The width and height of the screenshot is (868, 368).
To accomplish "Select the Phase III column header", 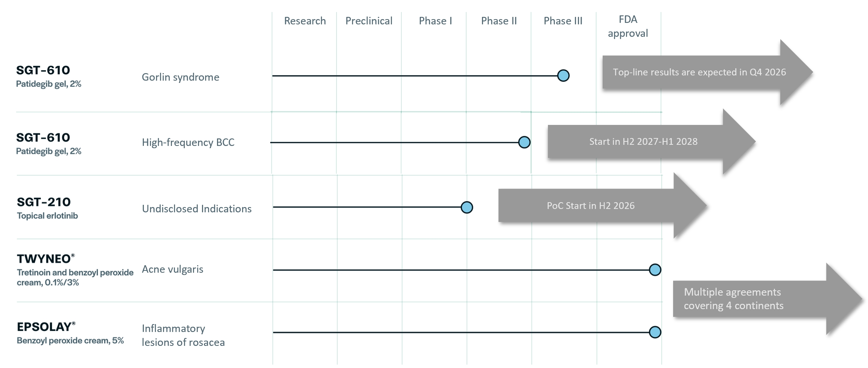I will pyautogui.click(x=563, y=21).
